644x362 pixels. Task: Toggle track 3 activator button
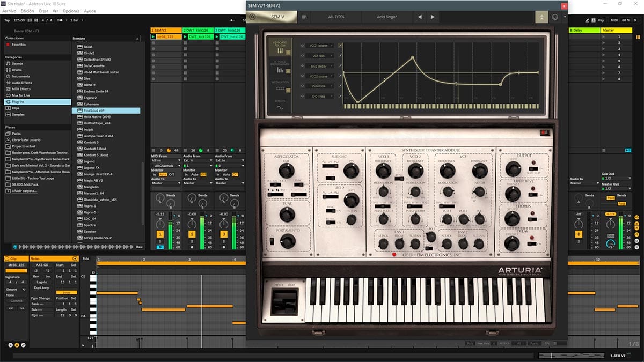click(223, 234)
